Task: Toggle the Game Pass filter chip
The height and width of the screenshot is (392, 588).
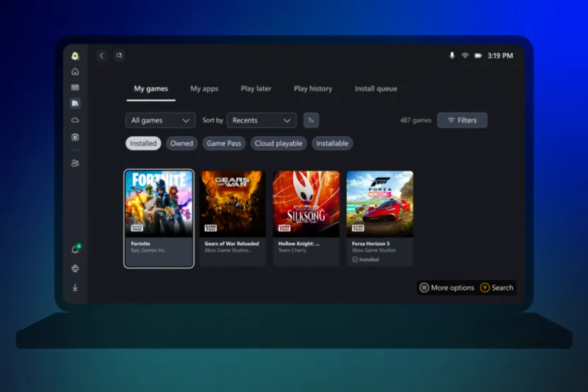Action: pos(224,143)
